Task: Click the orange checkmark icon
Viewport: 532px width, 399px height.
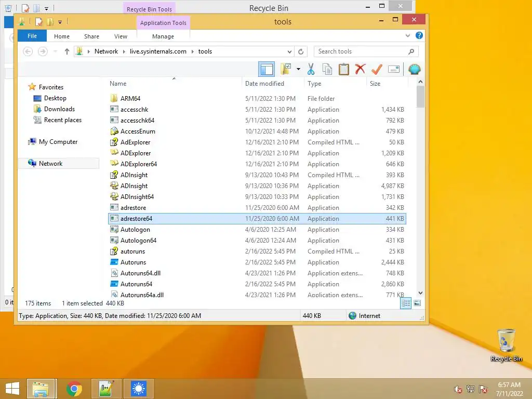Action: [x=377, y=69]
